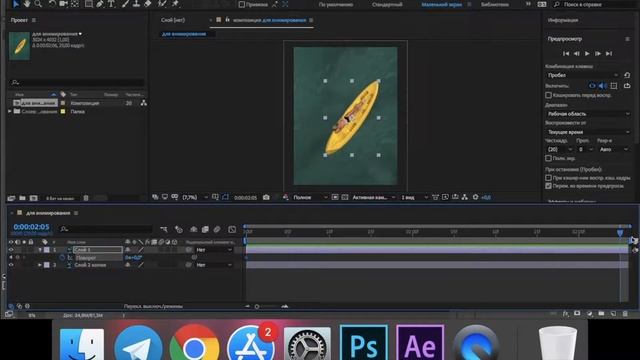Image resolution: width=640 pixels, height=360 pixels.
Task: Enable the Snapping (Привязка) checkbox
Action: pyautogui.click(x=242, y=4)
